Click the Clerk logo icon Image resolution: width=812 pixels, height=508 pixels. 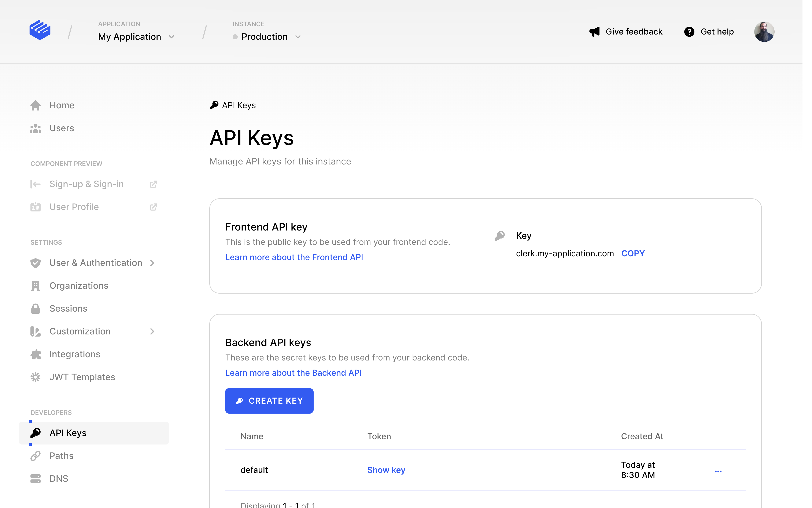[x=40, y=30]
